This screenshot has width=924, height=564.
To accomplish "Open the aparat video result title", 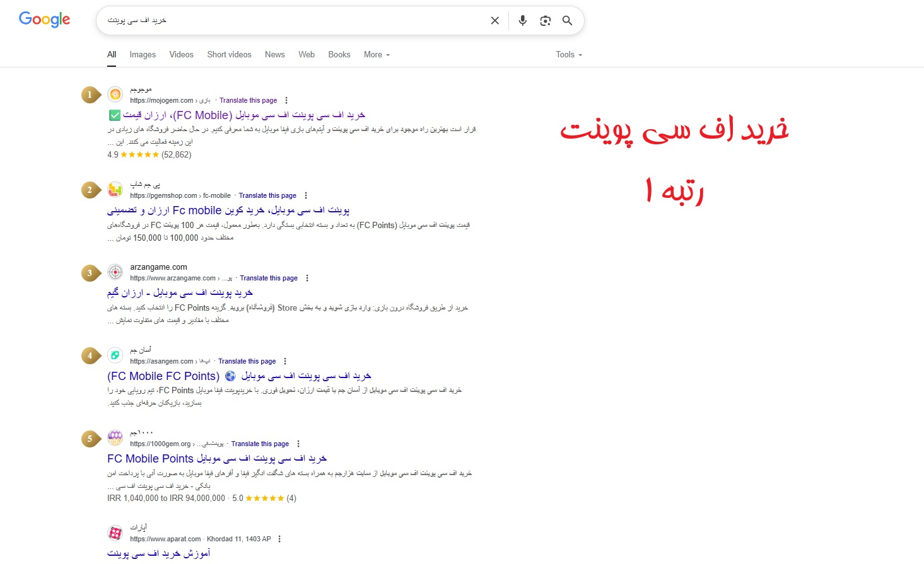I will coord(159,554).
